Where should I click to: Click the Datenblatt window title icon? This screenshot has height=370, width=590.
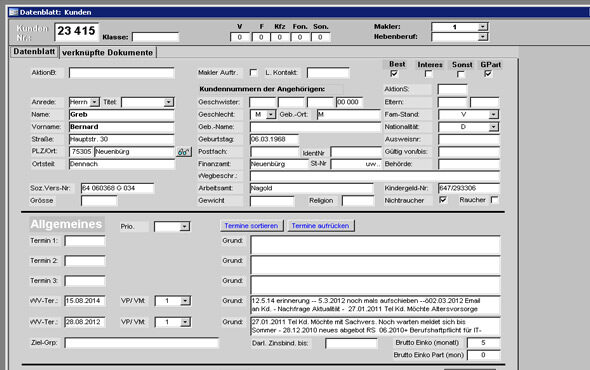tap(14, 12)
